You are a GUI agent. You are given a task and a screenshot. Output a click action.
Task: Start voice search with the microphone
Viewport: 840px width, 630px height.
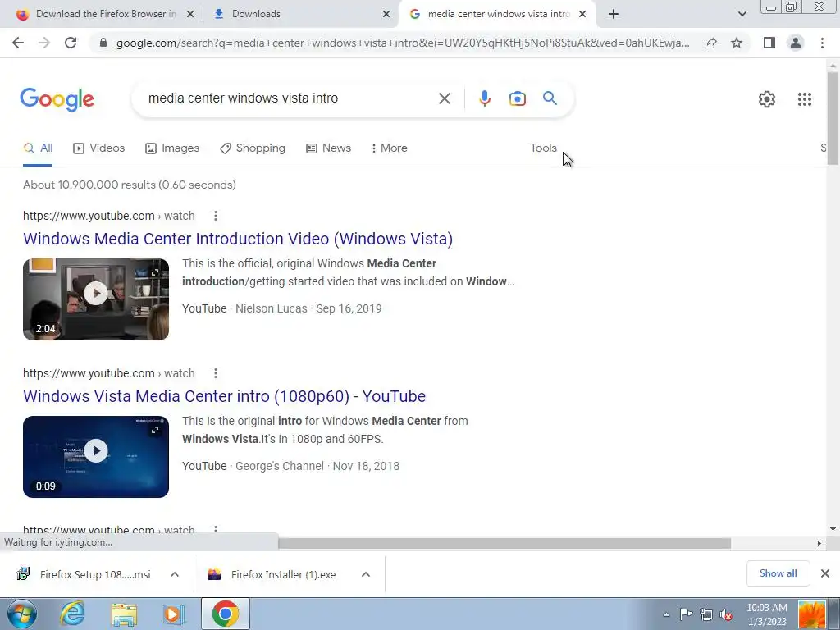point(484,98)
